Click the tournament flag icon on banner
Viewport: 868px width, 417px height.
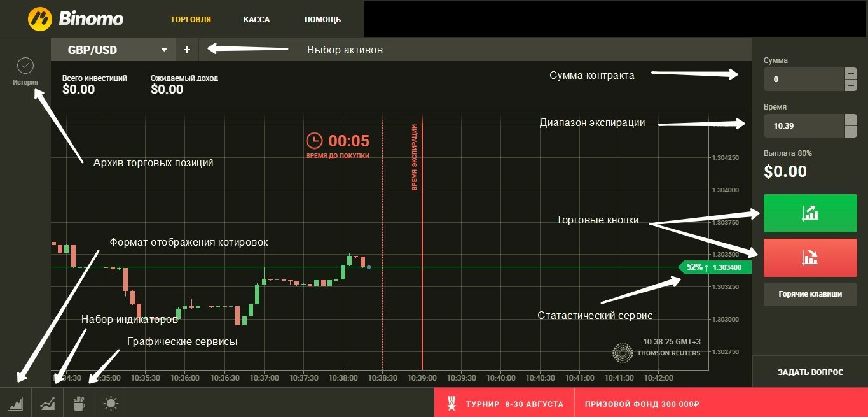(452, 403)
